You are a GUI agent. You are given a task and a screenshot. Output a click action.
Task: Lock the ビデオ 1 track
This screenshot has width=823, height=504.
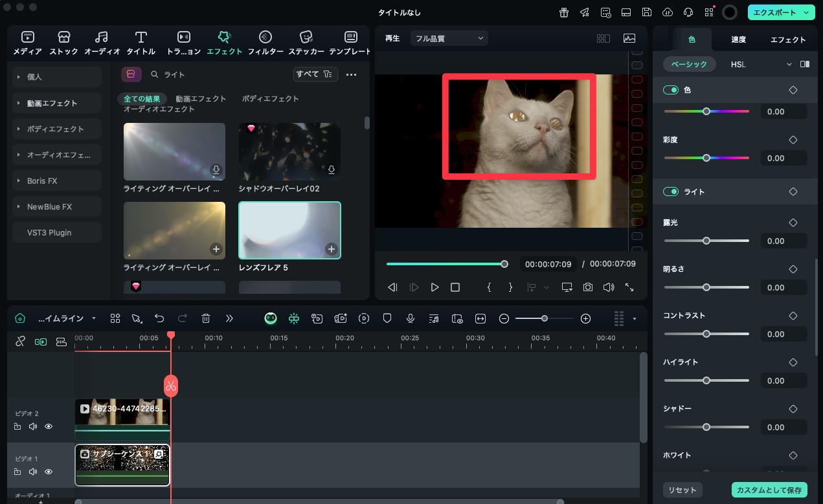tap(17, 472)
